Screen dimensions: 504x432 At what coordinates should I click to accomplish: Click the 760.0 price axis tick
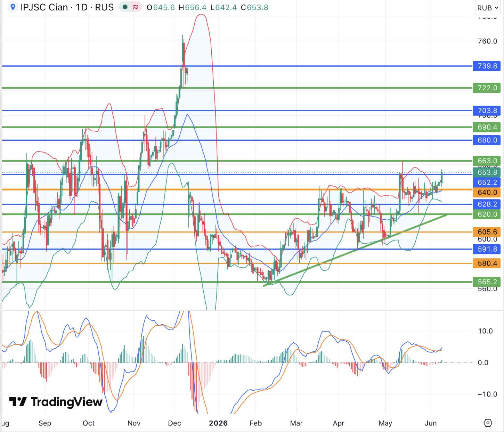487,41
